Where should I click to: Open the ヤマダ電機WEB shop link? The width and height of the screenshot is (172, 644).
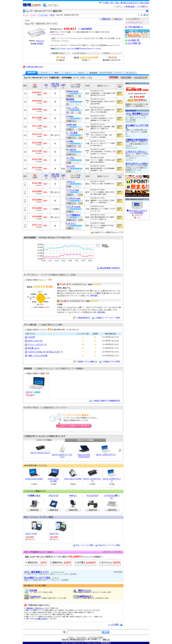[x=72, y=215]
